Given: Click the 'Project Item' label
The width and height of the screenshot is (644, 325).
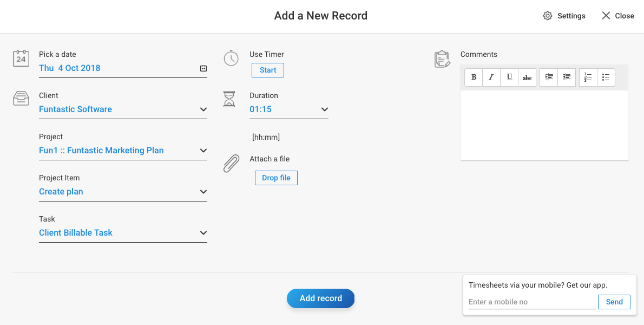Looking at the screenshot, I should (59, 178).
